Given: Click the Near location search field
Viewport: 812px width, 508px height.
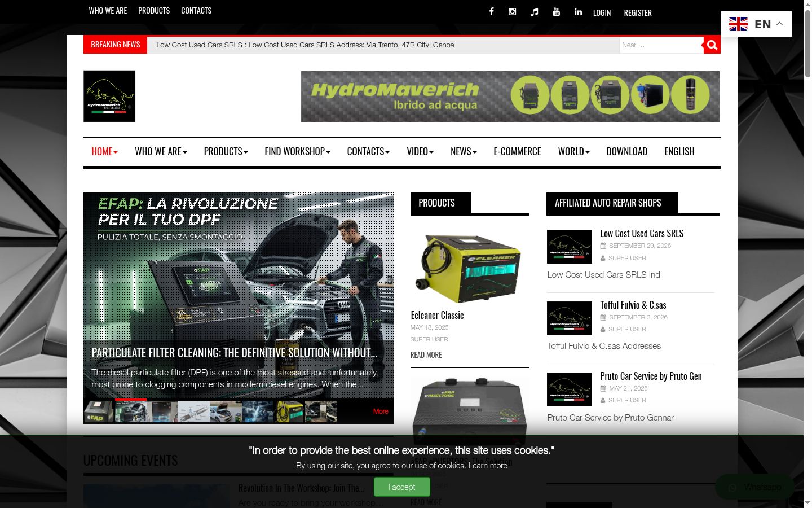Looking at the screenshot, I should (661, 45).
